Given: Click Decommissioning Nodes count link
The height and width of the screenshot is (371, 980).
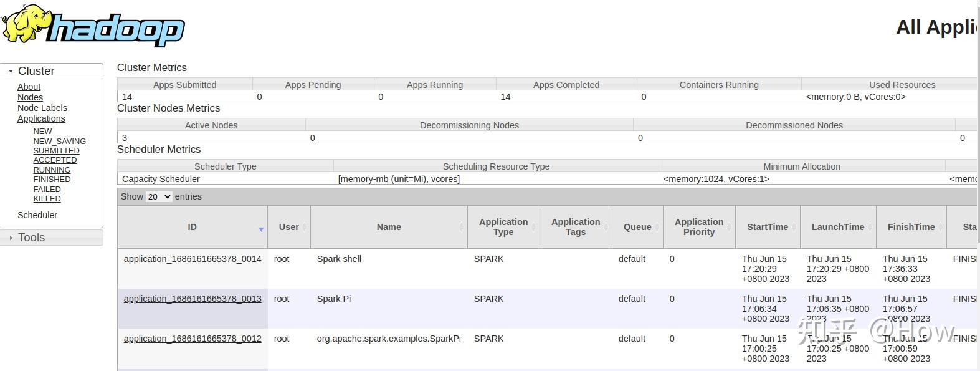Looking at the screenshot, I should 312,138.
